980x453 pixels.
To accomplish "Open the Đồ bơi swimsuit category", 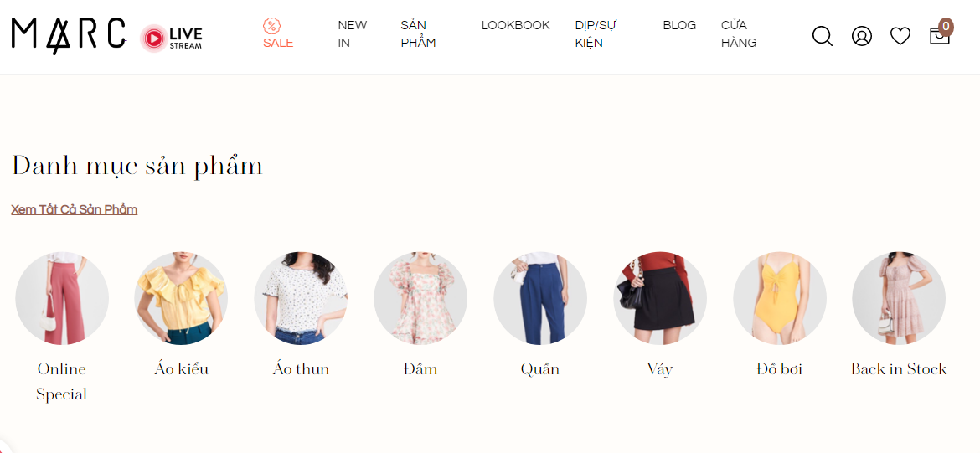I will [x=779, y=299].
